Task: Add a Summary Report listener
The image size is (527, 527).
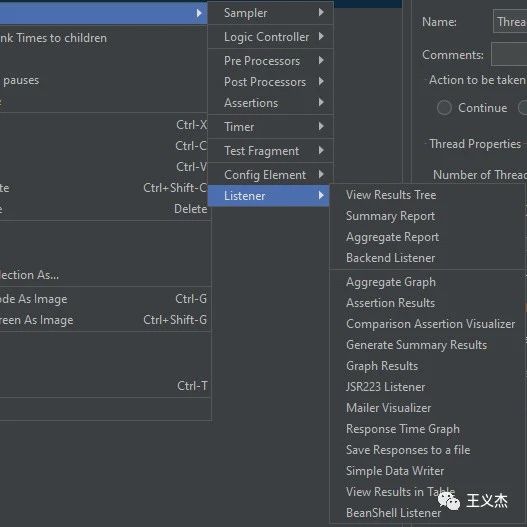Action: [x=390, y=216]
